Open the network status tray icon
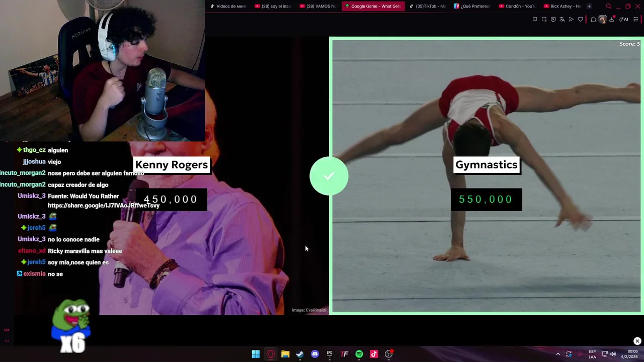The height and width of the screenshot is (362, 644). click(605, 354)
